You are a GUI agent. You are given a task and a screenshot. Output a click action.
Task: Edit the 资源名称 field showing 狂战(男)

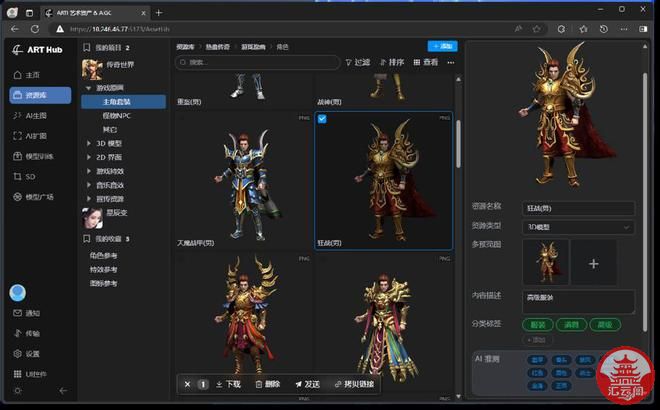[578, 208]
